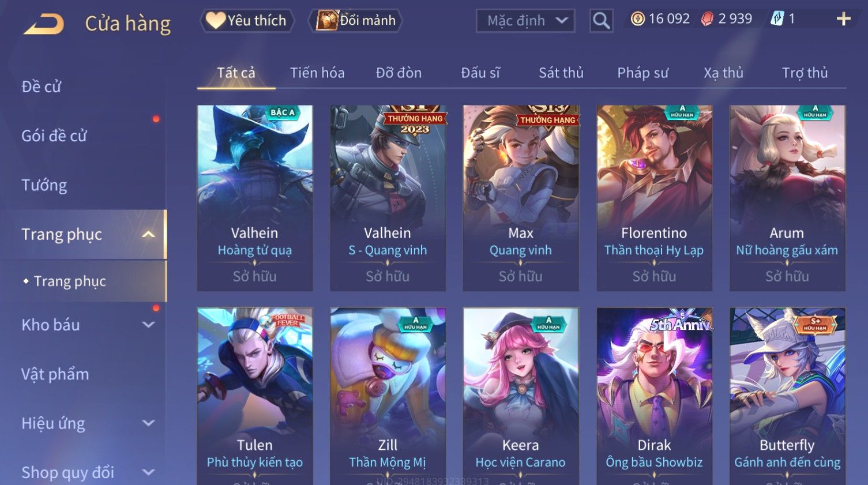Open Keera Học viện Carano skin card
The width and height of the screenshot is (868, 485).
click(521, 396)
